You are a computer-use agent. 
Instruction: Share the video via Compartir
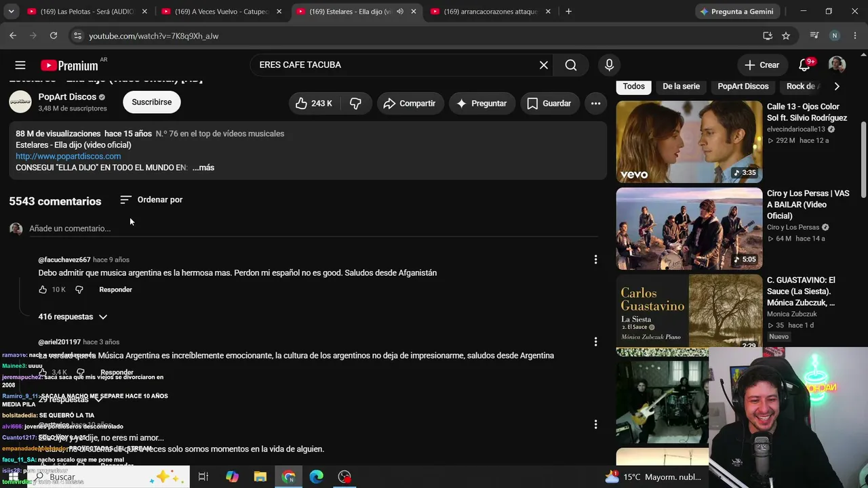pos(410,103)
